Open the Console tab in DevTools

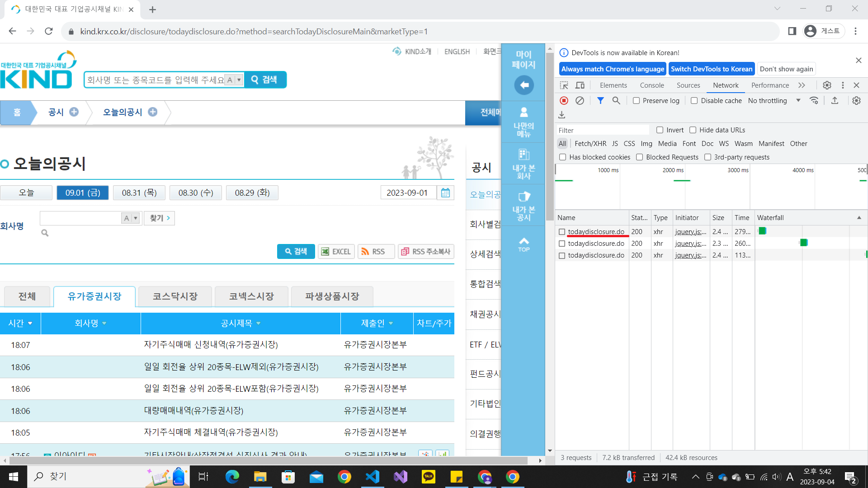[651, 85]
